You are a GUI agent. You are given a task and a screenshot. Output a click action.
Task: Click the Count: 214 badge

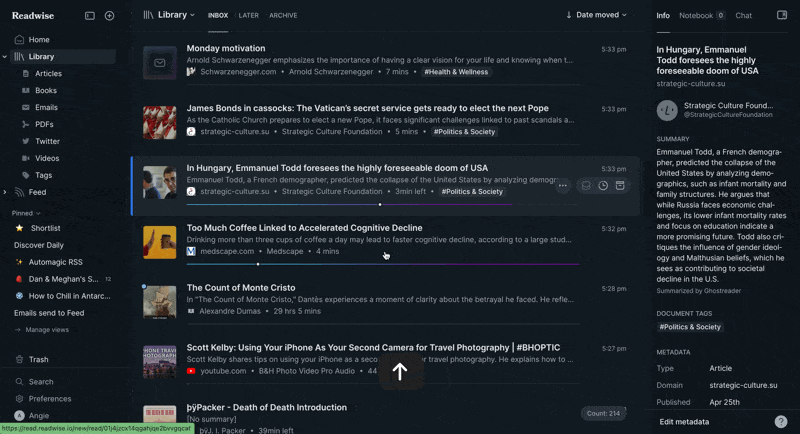coord(603,413)
